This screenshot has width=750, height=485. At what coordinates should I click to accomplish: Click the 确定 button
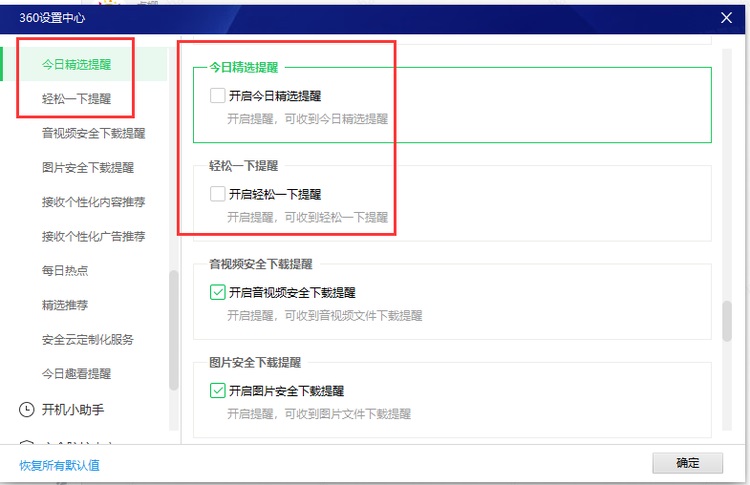[x=687, y=463]
